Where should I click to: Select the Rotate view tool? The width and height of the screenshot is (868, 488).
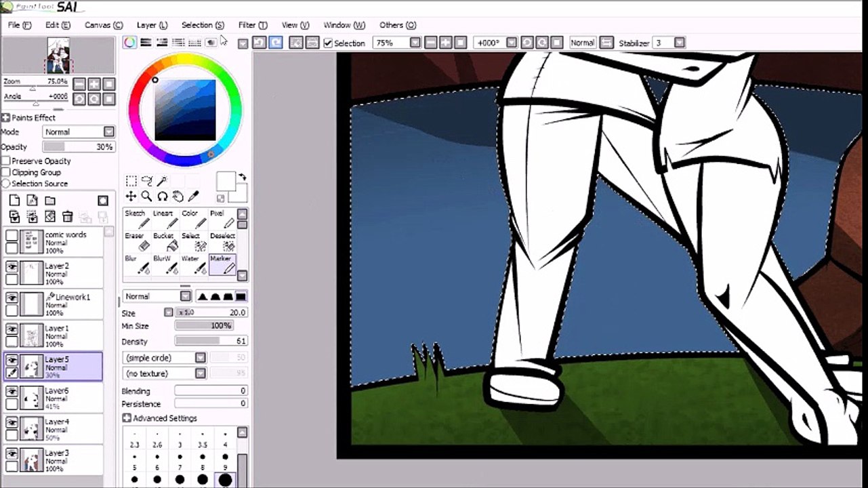coord(162,197)
